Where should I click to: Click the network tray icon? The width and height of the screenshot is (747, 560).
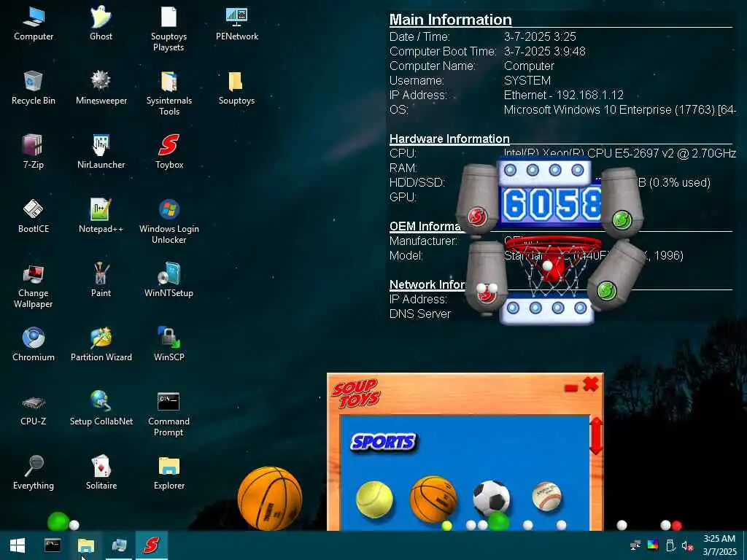click(x=635, y=545)
